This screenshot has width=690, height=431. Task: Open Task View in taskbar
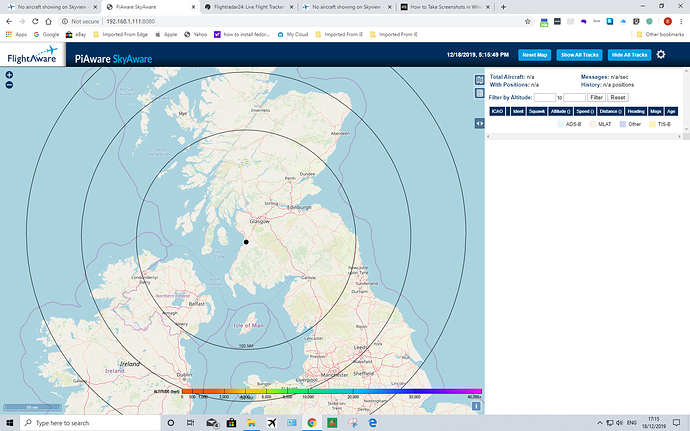click(190, 423)
